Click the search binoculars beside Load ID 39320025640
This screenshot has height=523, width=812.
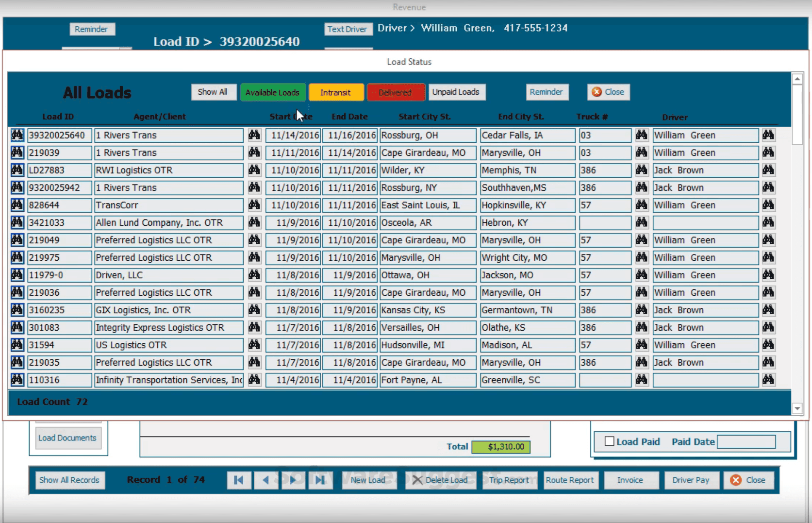pyautogui.click(x=17, y=135)
